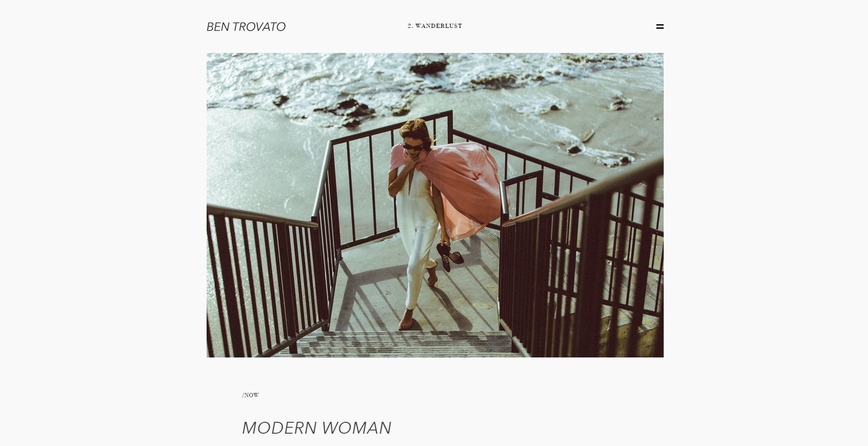Click the concrete steps at the photo bottom

(403, 344)
